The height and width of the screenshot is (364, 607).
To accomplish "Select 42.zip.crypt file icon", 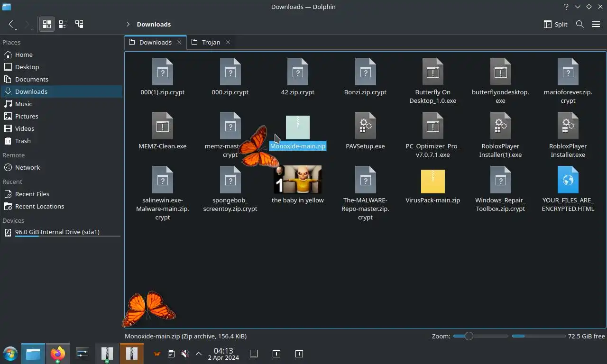I will pyautogui.click(x=298, y=72).
